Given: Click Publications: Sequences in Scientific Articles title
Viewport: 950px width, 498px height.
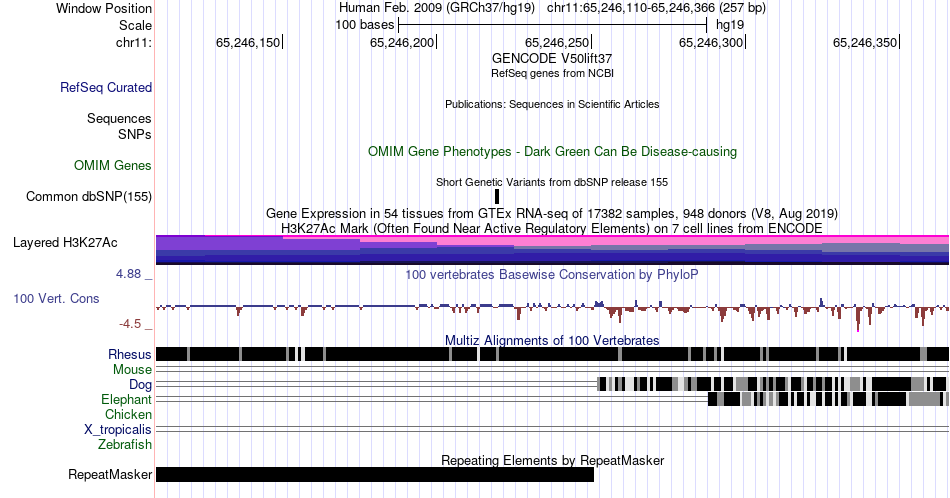Looking at the screenshot, I should point(552,104).
